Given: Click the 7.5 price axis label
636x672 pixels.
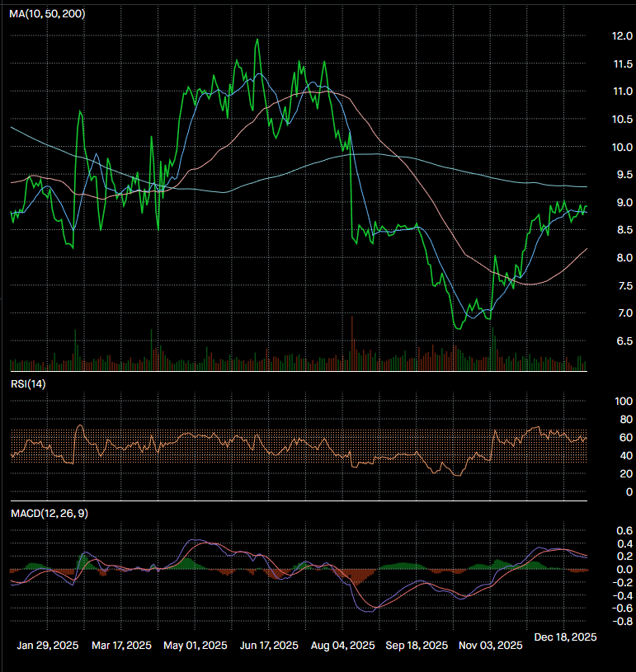Looking at the screenshot, I should coord(625,286).
